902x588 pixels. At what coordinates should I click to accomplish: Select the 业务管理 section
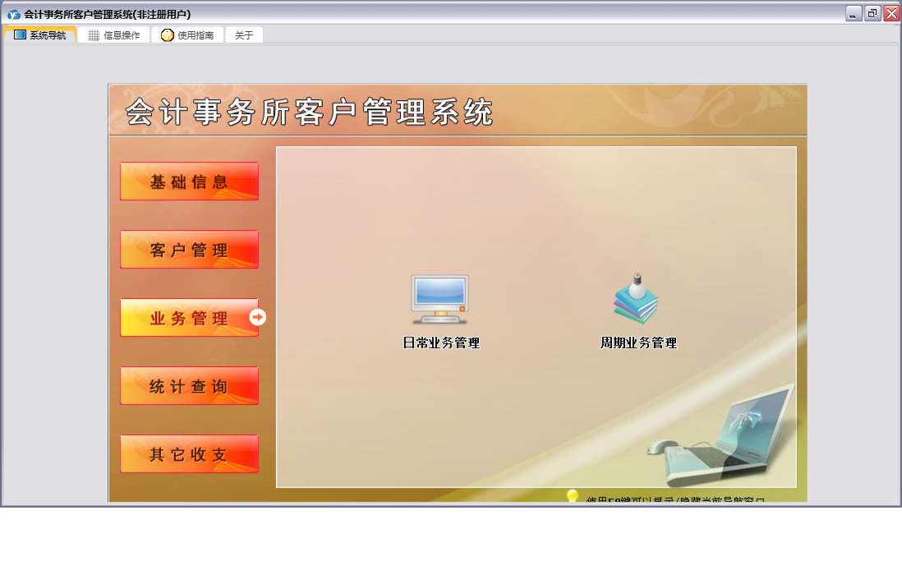pos(189,318)
